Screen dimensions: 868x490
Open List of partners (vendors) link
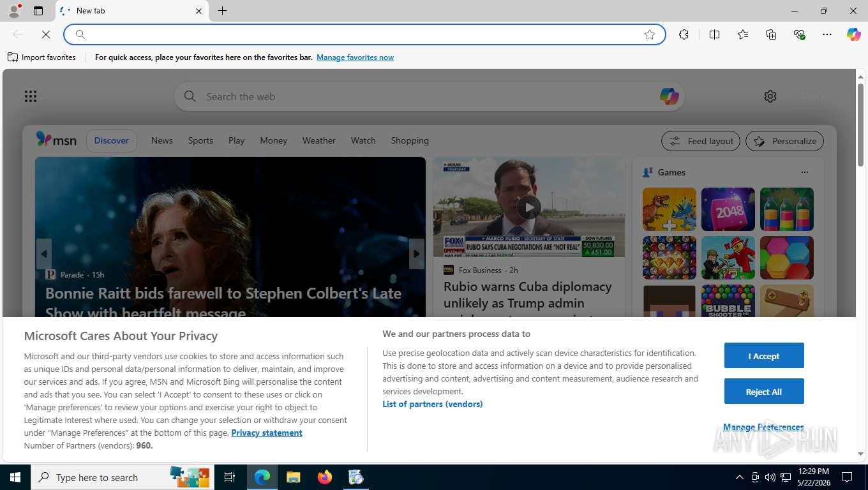click(433, 404)
